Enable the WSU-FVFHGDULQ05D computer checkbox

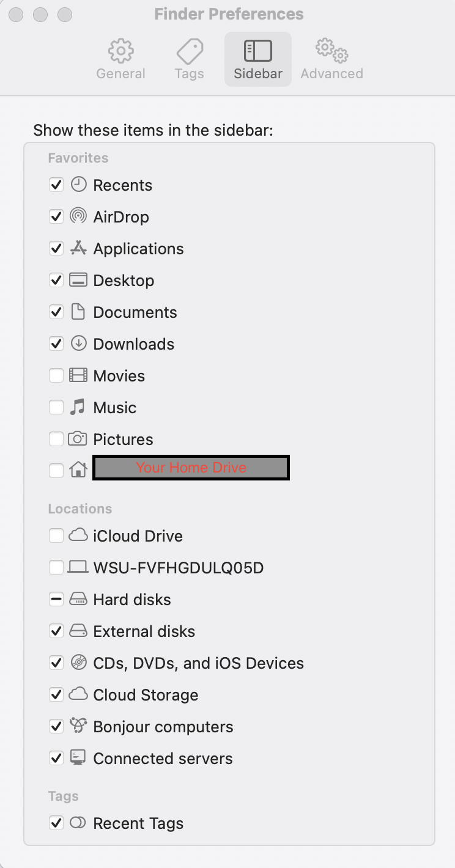(56, 568)
